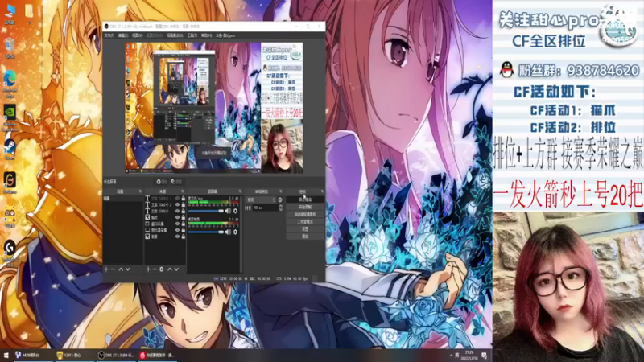Switch to the OBS taskbar button
This screenshot has height=362, width=644.
coord(116,356)
